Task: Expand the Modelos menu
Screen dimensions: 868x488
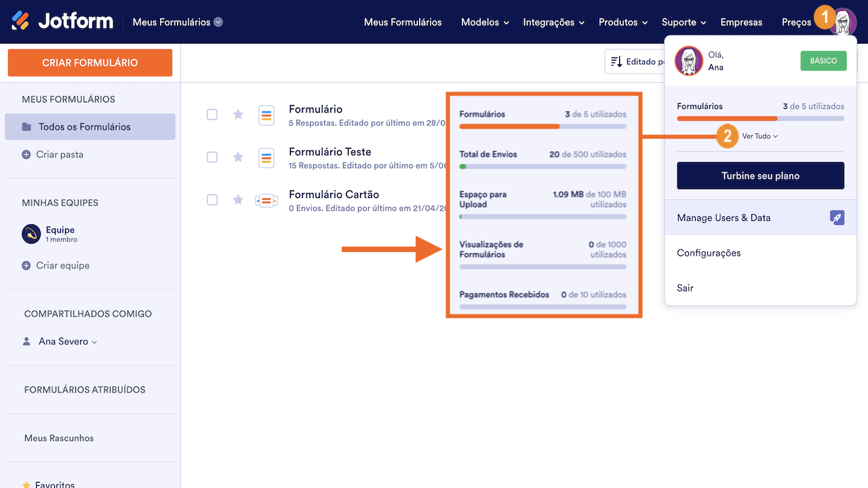Action: (x=485, y=22)
